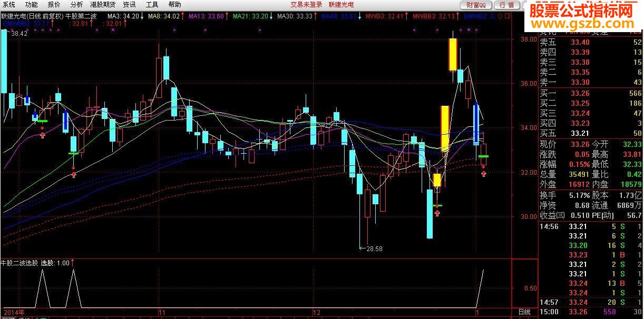Click the yellow candle beside the 34.00 level
Image resolution: width=644 pixels, height=319 pixels.
[445, 128]
